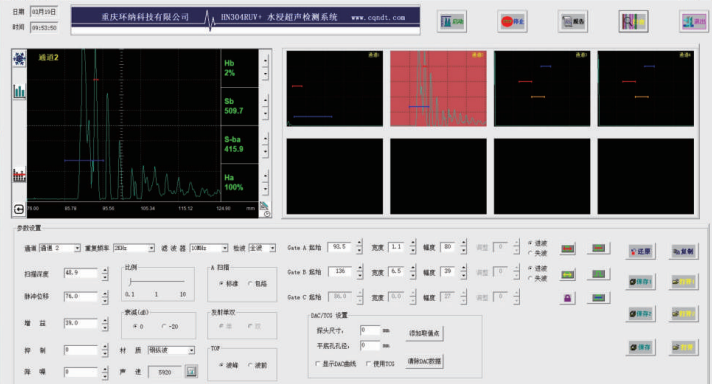The image size is (712, 384).
Task: Select the red-highlighted channel 2 thumbnail
Action: (x=438, y=89)
